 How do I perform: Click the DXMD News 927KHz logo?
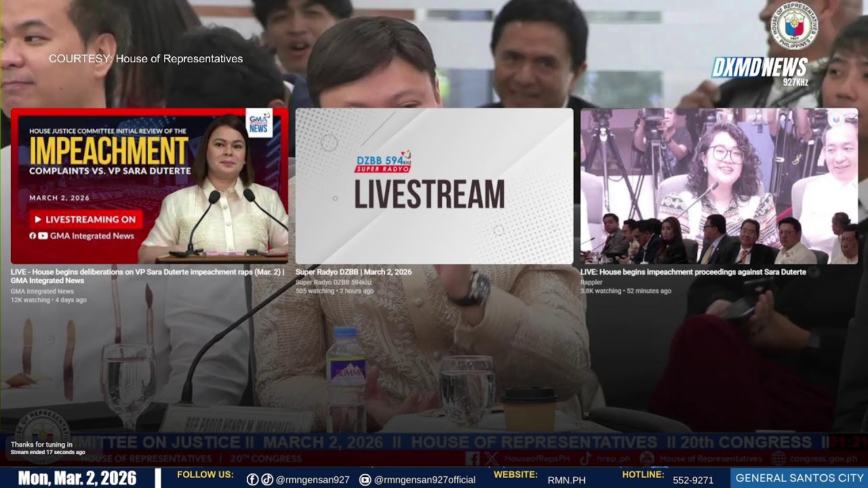click(760, 70)
